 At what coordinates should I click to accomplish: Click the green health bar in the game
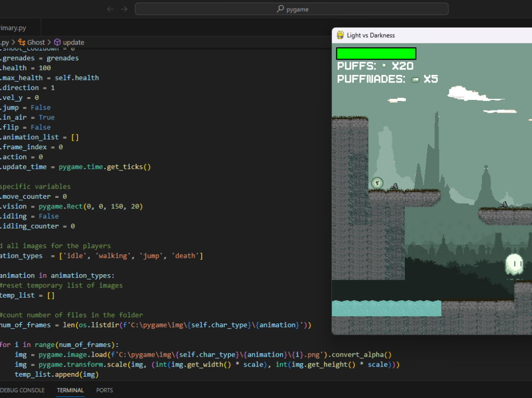[x=376, y=53]
